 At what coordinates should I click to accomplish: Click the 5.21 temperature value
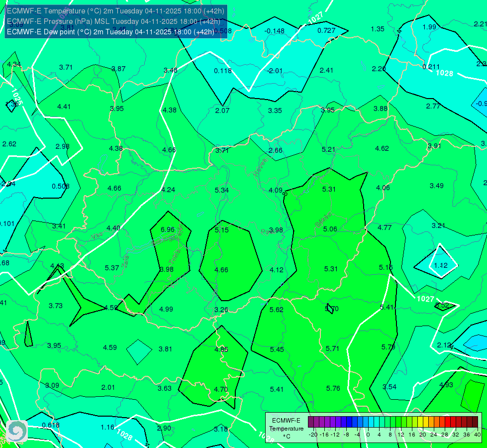[x=328, y=149]
